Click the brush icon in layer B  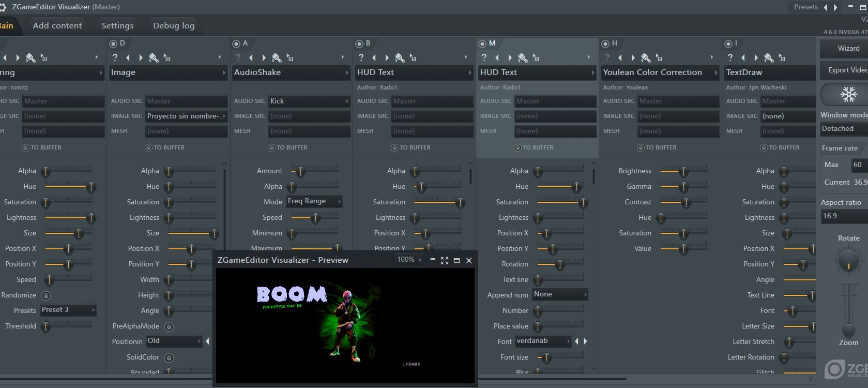(400, 57)
